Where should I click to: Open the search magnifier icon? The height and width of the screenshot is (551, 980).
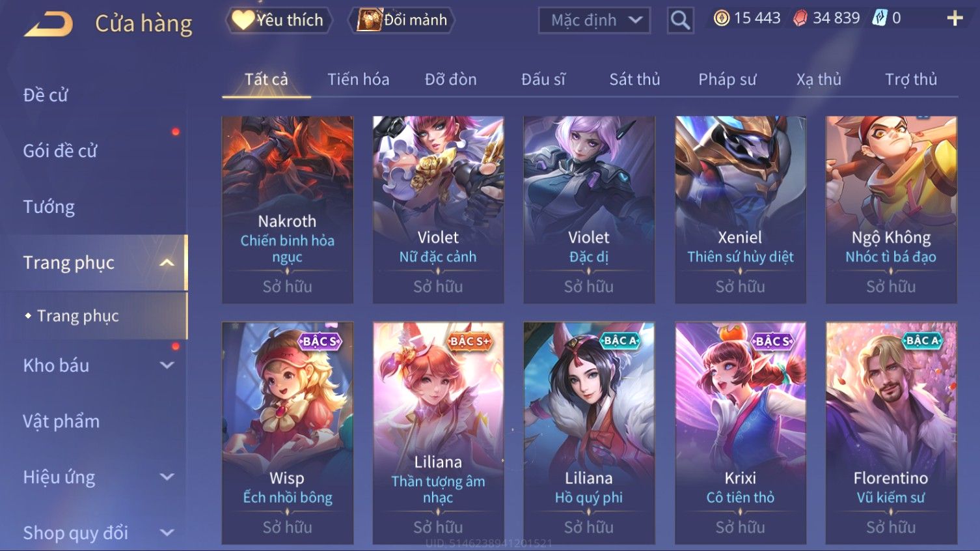(x=680, y=20)
